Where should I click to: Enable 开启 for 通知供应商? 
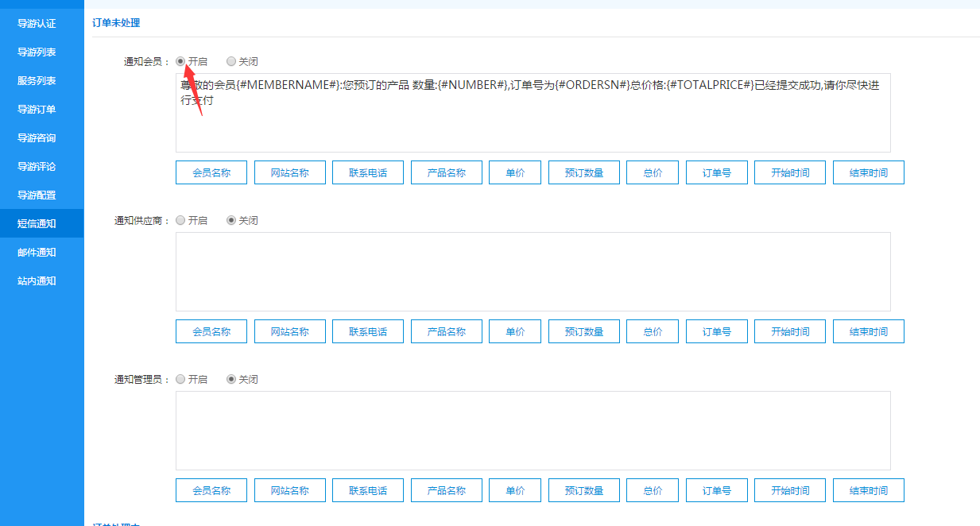click(180, 220)
